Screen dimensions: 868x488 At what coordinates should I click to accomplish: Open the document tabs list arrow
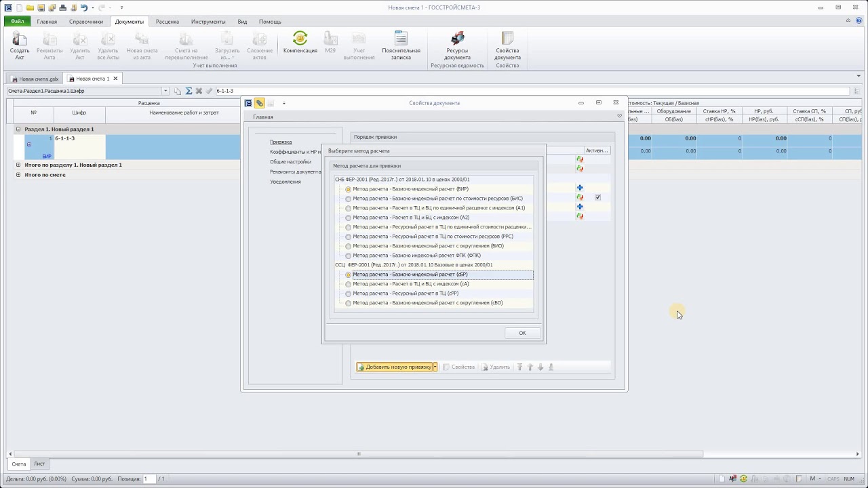tap(859, 76)
